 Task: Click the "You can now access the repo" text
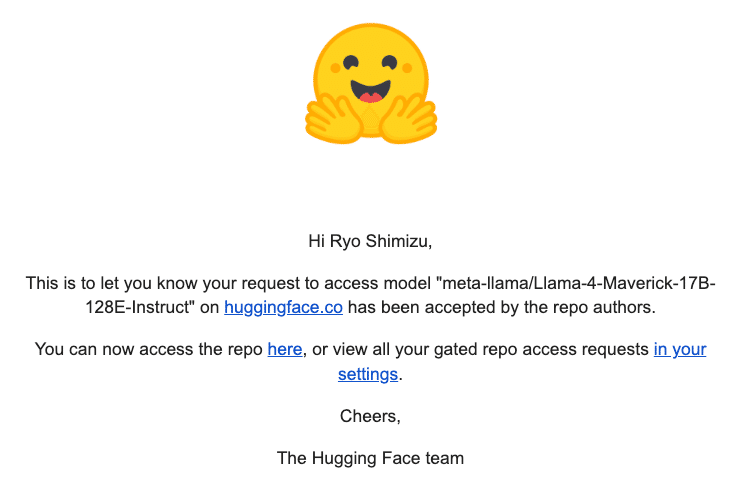149,349
